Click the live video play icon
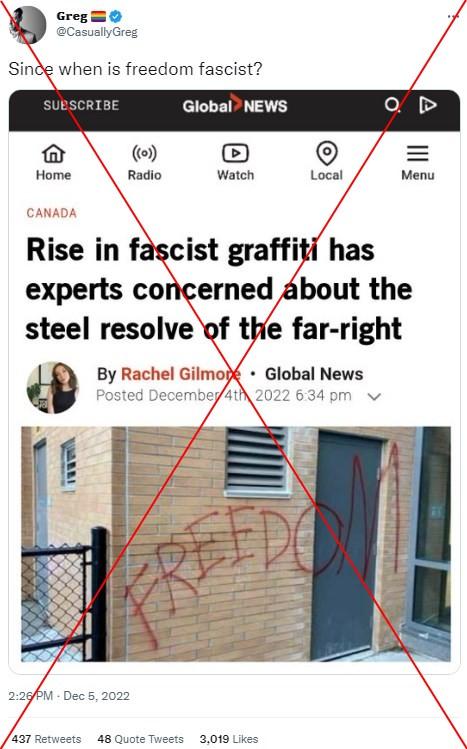The width and height of the screenshot is (467, 749). (x=427, y=105)
